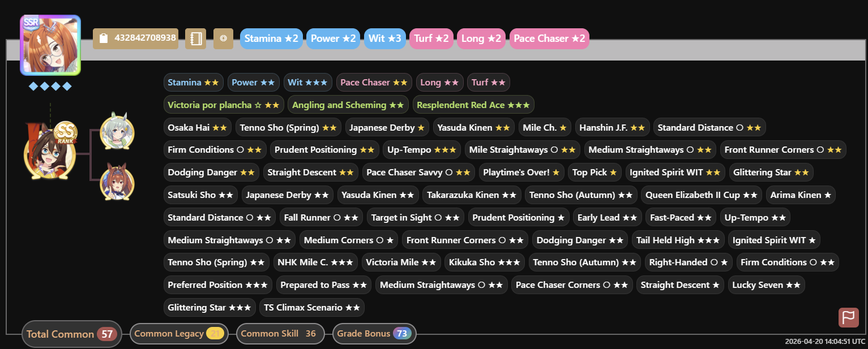Select the Power ★★ spark chip
The height and width of the screenshot is (349, 868).
pyautogui.click(x=254, y=83)
